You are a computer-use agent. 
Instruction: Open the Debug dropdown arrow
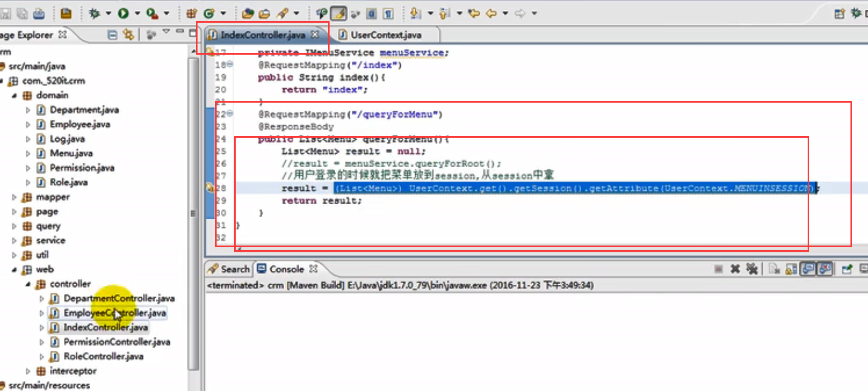(x=108, y=13)
